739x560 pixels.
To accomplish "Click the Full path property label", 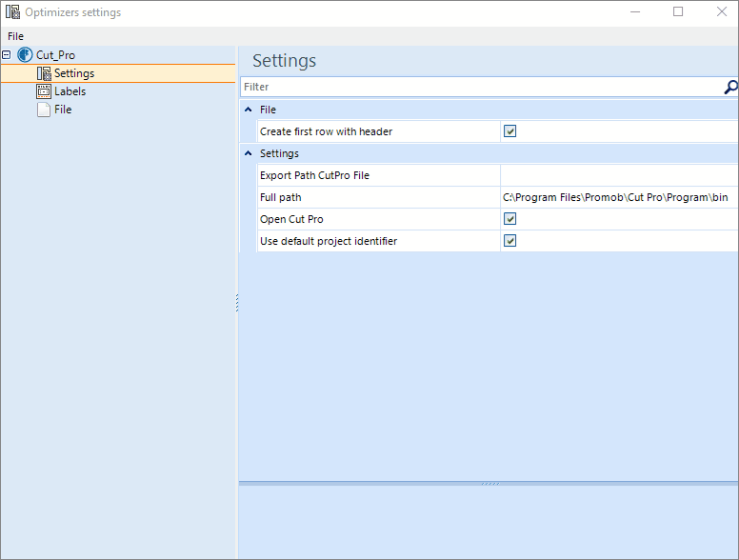I will [280, 197].
